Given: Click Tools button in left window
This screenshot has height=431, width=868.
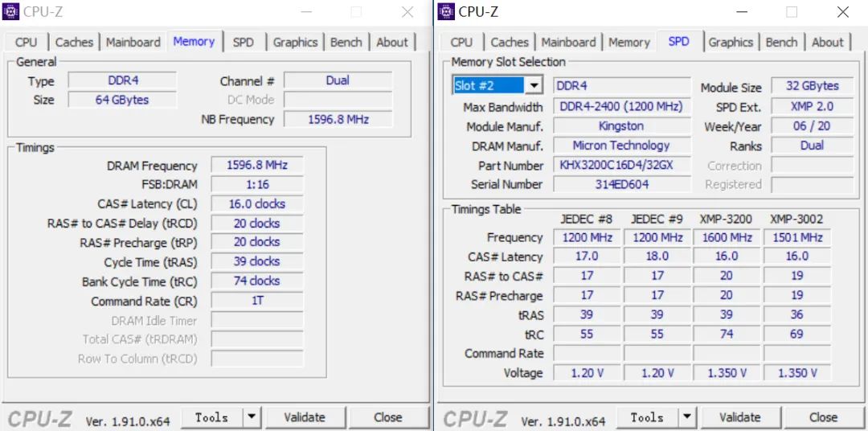Looking at the screenshot, I should [x=211, y=417].
